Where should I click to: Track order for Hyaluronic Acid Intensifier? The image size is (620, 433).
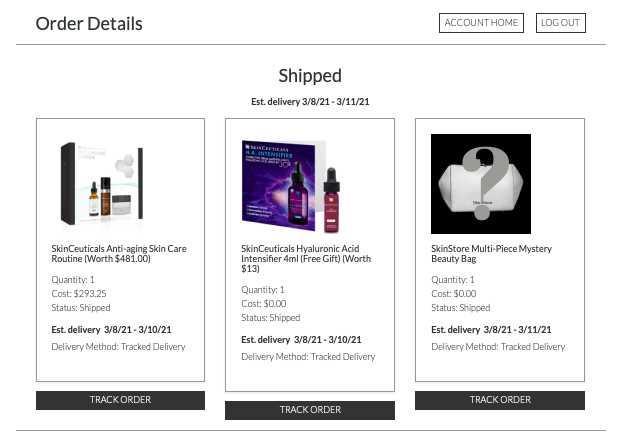click(x=310, y=410)
